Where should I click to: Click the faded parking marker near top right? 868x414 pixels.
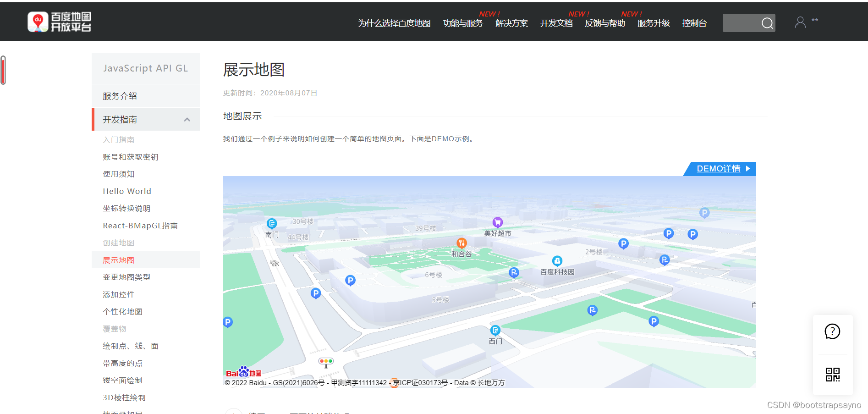704,213
